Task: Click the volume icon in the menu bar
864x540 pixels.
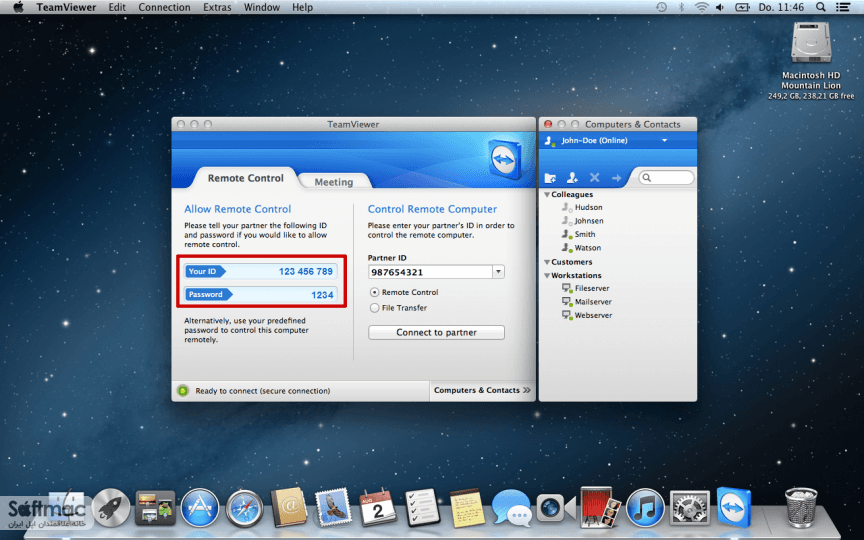Action: click(720, 7)
